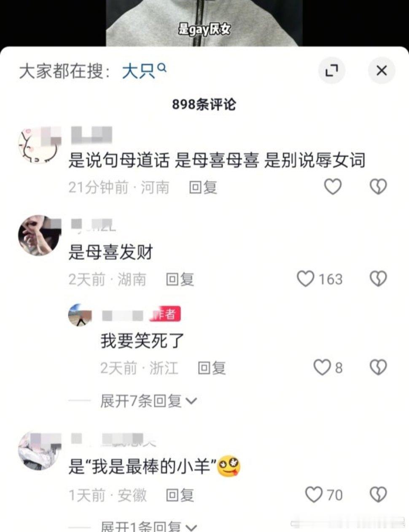Reply to the 21分钟前 河南 comment
Viewport: 409px width, 532px height.
203,187
